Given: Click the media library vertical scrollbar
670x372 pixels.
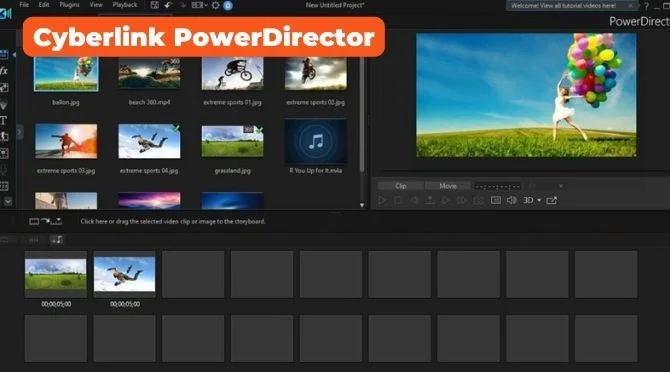Looking at the screenshot, I should 362,114.
